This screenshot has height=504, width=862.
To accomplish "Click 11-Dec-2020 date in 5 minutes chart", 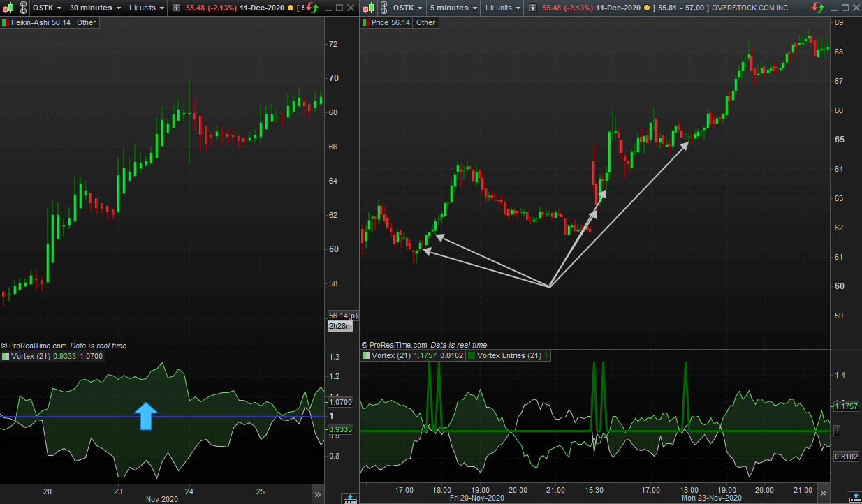I will [x=620, y=8].
